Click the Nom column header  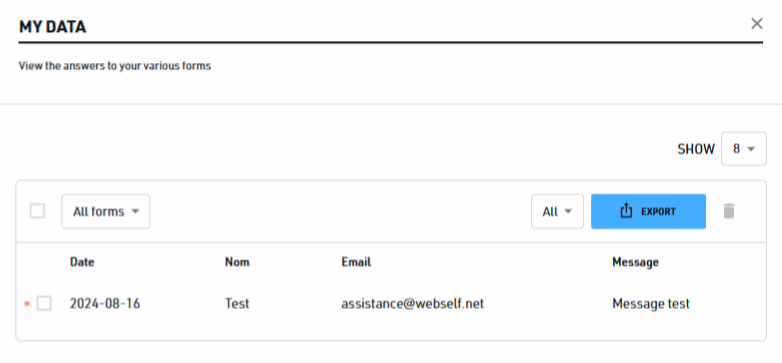pos(237,262)
